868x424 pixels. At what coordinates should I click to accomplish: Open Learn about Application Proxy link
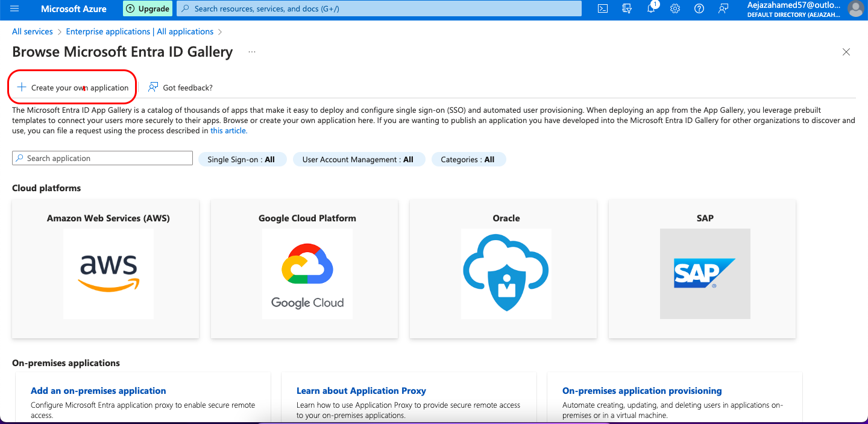coord(361,391)
